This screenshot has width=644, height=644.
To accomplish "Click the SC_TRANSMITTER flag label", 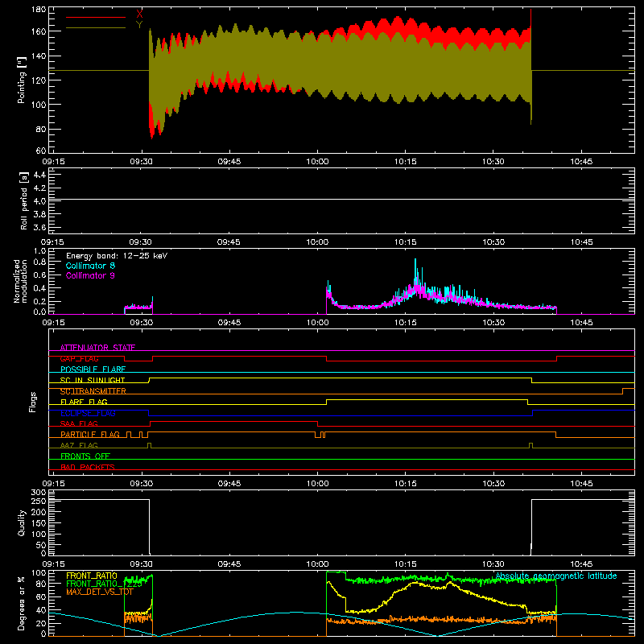I will (93, 391).
